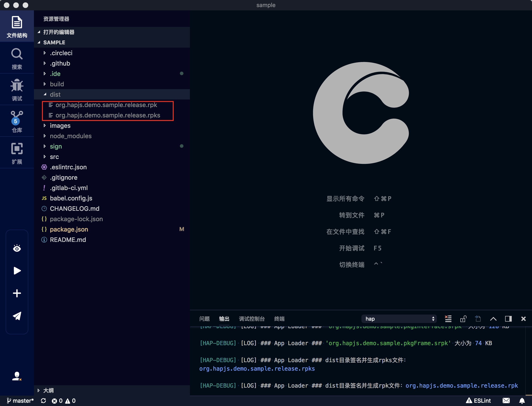Click the master* git branch indicator

point(20,401)
